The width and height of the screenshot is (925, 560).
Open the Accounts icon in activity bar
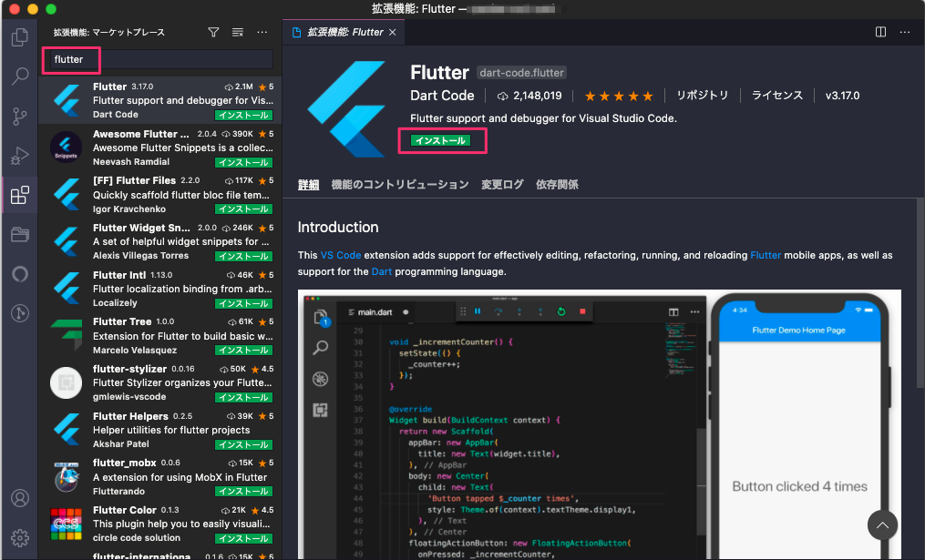pos(20,499)
